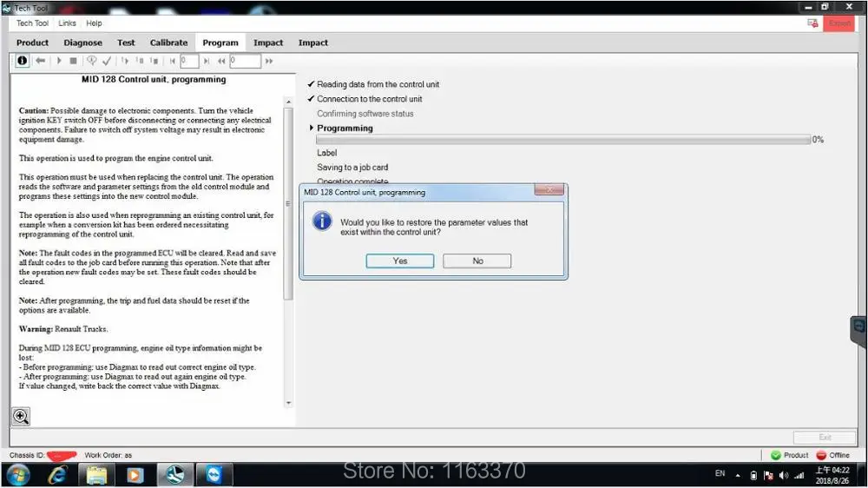Click No in the programming dialog

pos(477,260)
